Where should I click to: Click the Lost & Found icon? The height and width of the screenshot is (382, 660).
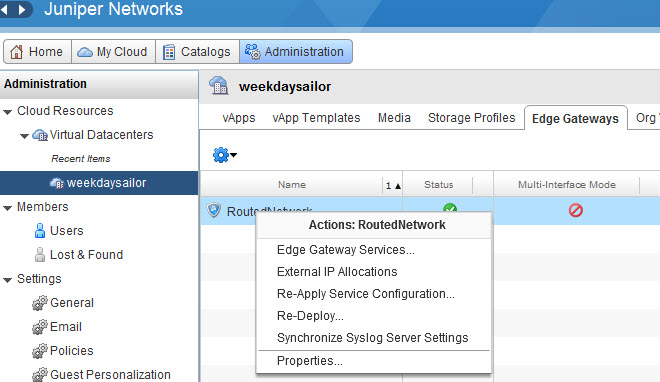tap(40, 255)
